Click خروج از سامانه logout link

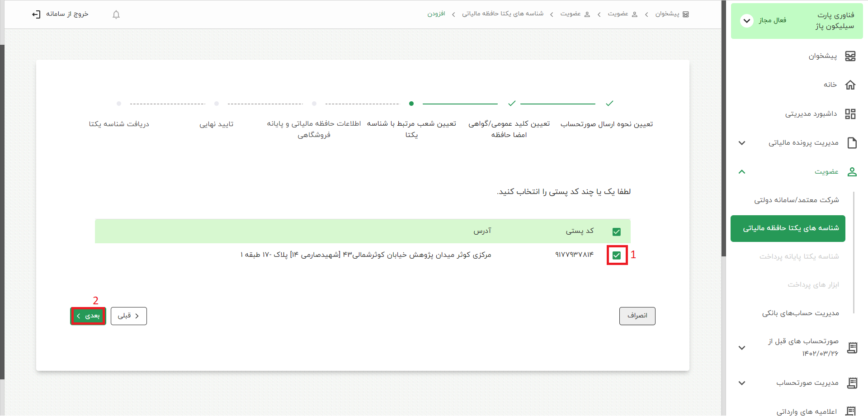click(x=67, y=14)
